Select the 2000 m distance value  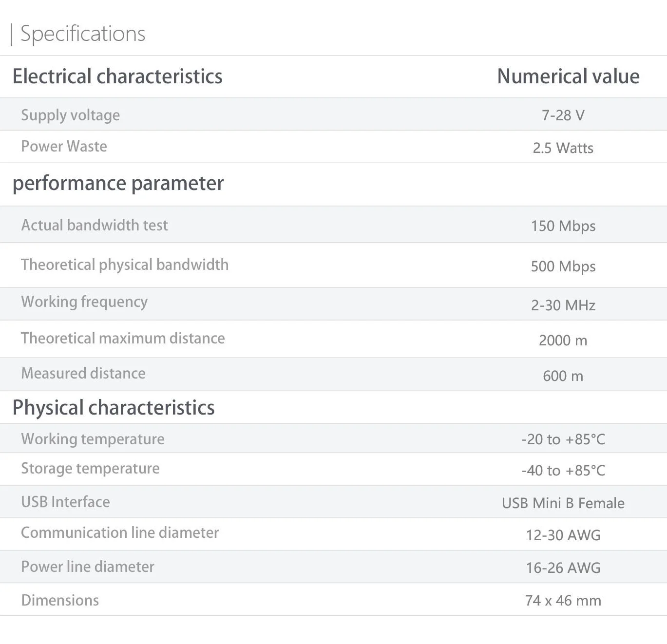point(563,340)
